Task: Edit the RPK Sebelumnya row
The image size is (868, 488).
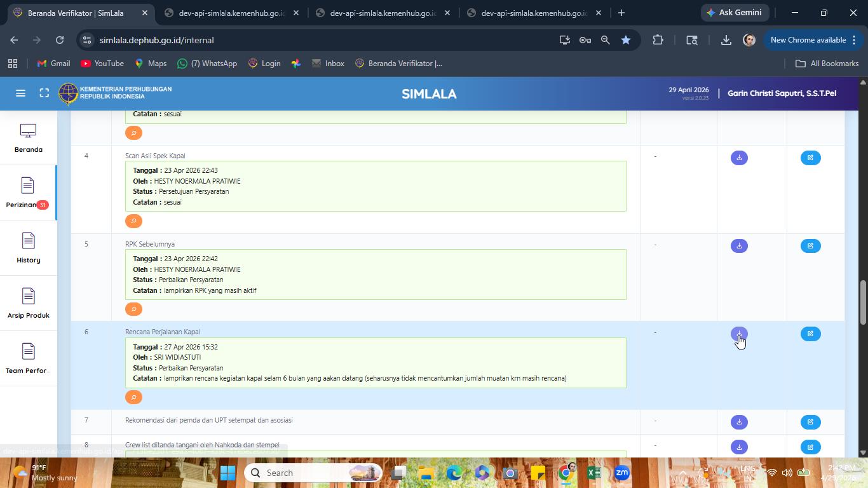Action: (810, 246)
